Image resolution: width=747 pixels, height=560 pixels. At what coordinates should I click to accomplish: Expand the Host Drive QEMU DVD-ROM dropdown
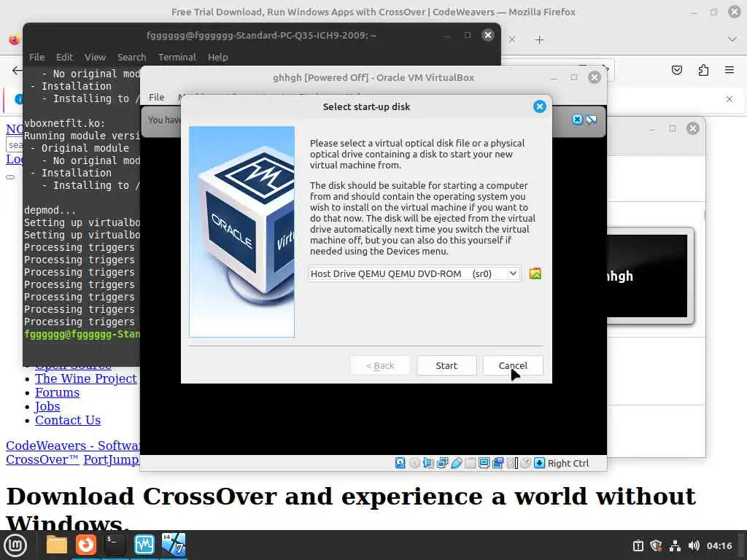tap(513, 274)
